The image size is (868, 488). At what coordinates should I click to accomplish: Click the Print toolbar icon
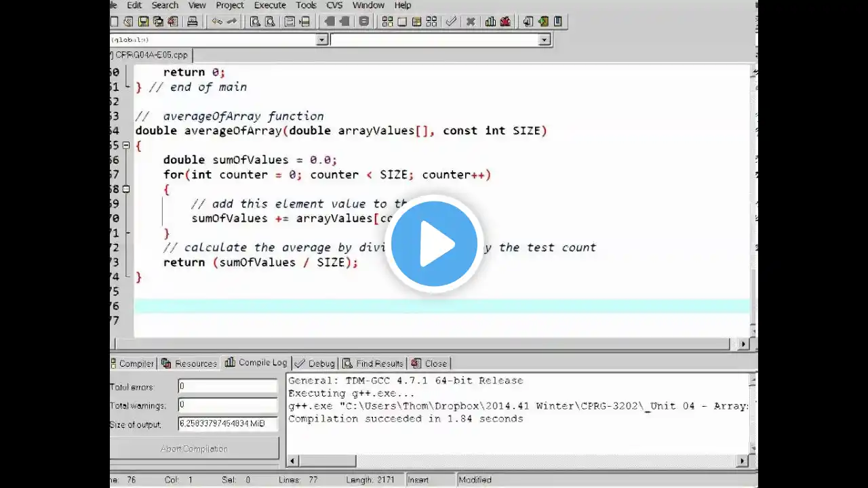(192, 22)
